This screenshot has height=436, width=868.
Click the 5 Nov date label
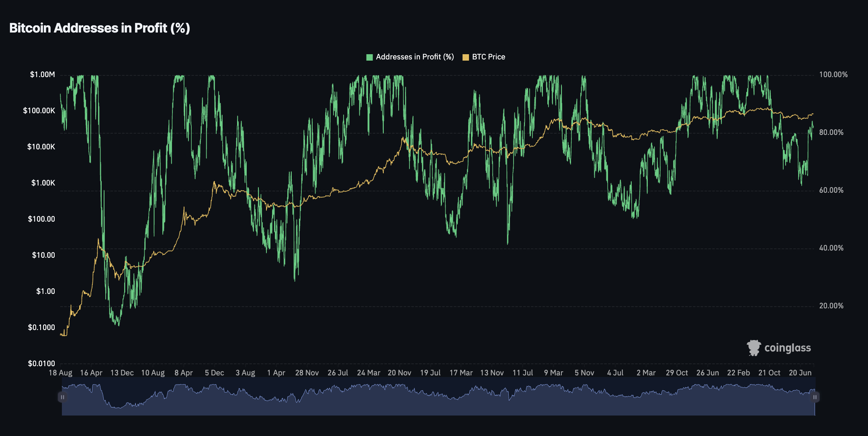[584, 373]
